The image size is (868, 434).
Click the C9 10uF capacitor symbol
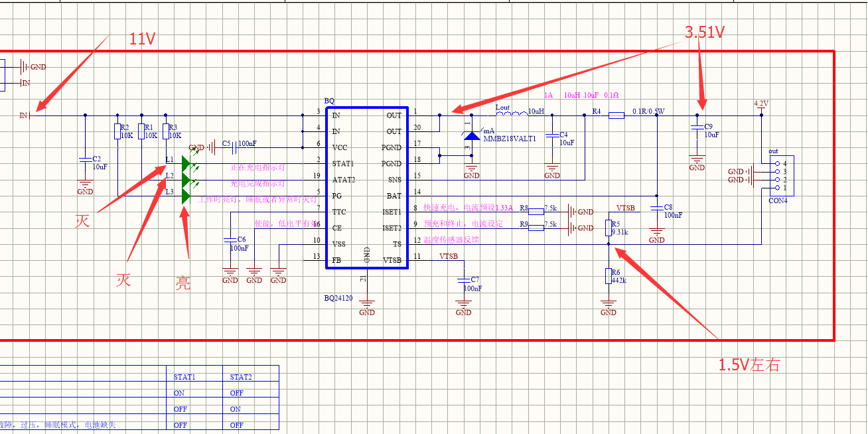click(697, 130)
